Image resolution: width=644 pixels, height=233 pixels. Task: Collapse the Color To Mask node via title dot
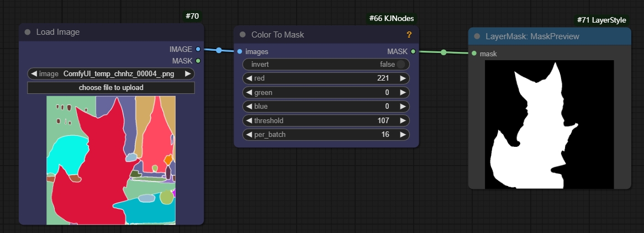(x=242, y=35)
